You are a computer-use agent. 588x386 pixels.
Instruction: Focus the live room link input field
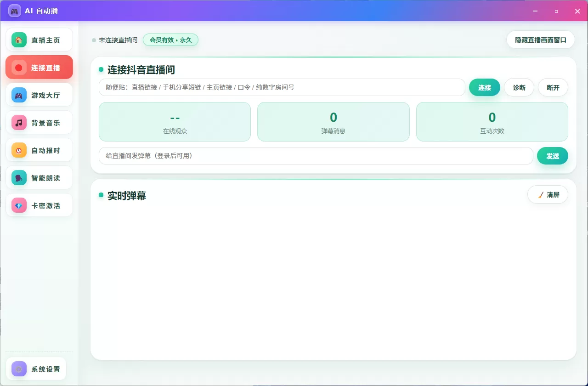click(x=282, y=87)
